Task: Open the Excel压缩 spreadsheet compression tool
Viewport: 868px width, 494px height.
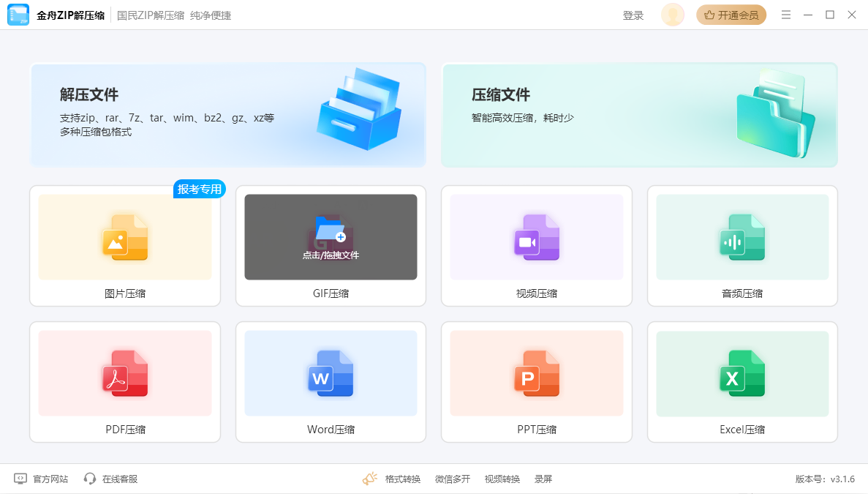Action: [742, 382]
